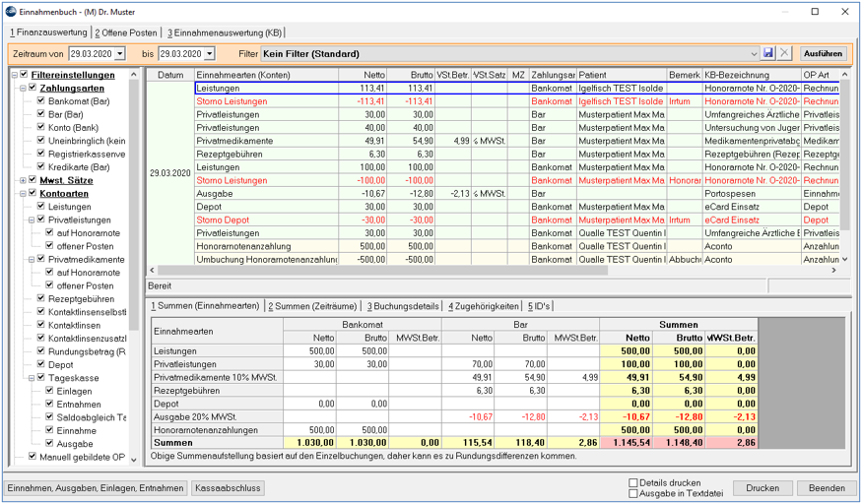
Task: Select the Summen (Einnahmearten) tab
Action: coord(205,306)
